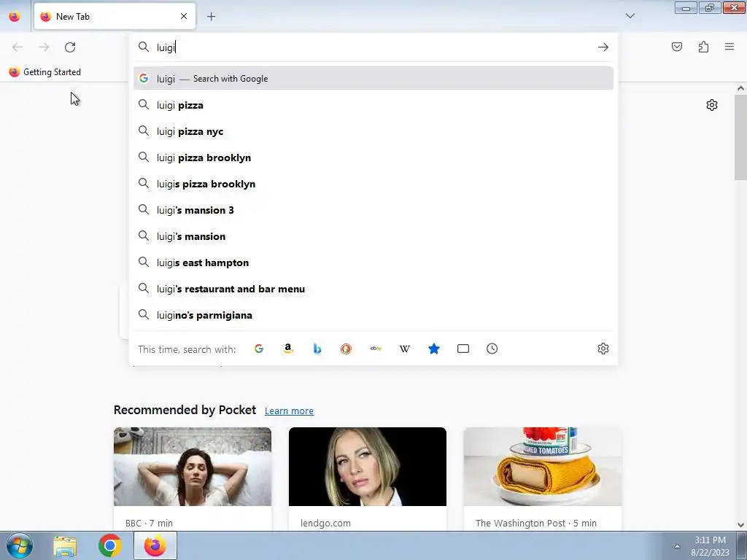
Task: Choose 'luigis east hampton' suggestion
Action: [373, 262]
